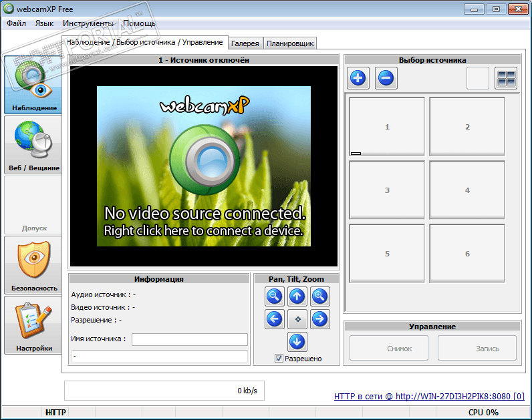Toggle the Разрешено checkbox
The height and width of the screenshot is (420, 532).
pos(279,359)
